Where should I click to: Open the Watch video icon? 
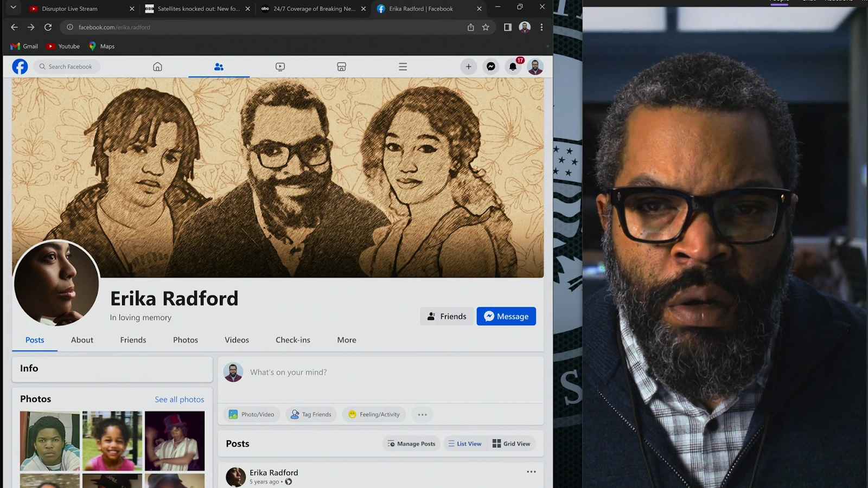tap(280, 67)
